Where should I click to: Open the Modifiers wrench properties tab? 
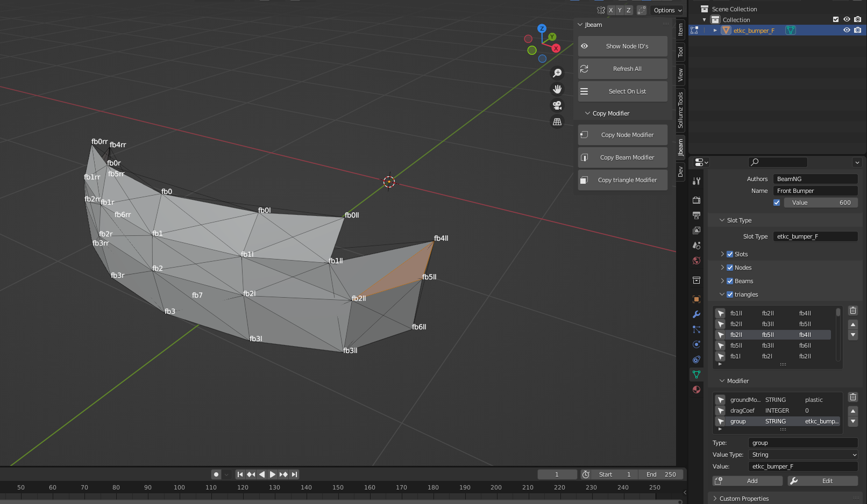point(697,314)
